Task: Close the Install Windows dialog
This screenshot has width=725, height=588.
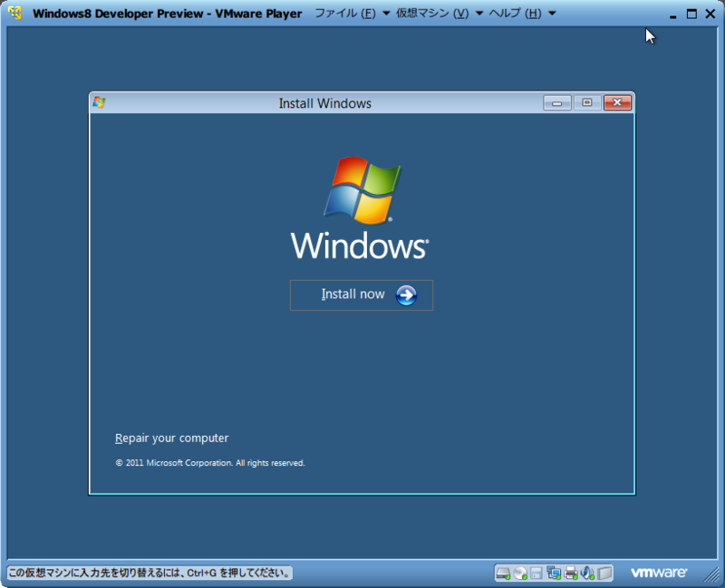Action: click(617, 102)
